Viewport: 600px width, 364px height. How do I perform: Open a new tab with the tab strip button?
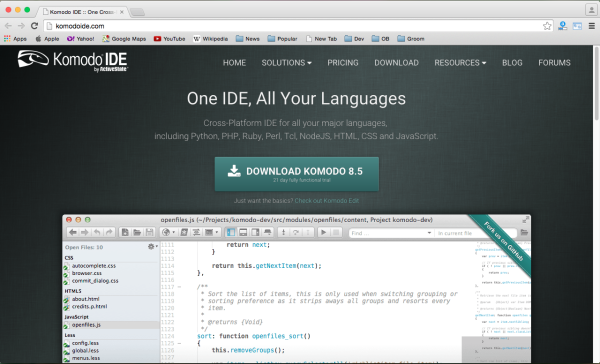[137, 12]
